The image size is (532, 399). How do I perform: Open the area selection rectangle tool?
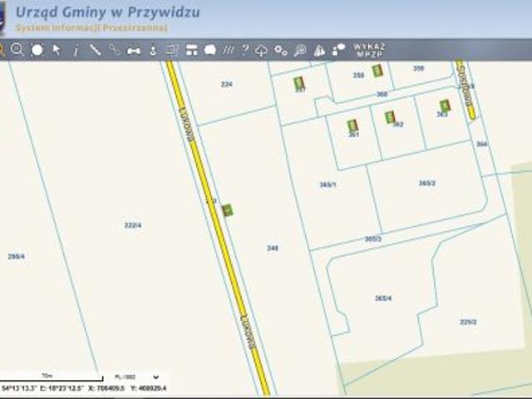172,50
